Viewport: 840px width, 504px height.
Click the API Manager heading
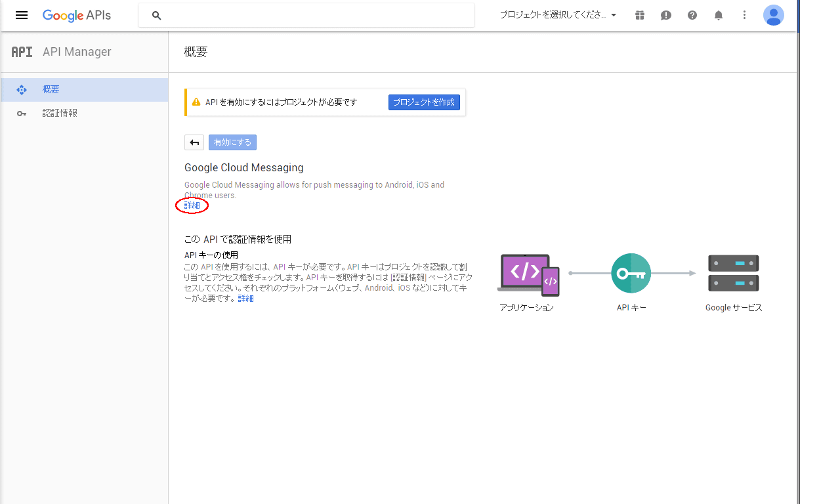coord(77,52)
